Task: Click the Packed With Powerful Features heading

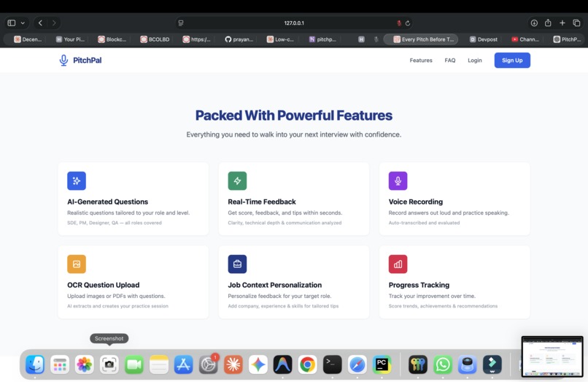Action: [x=293, y=115]
